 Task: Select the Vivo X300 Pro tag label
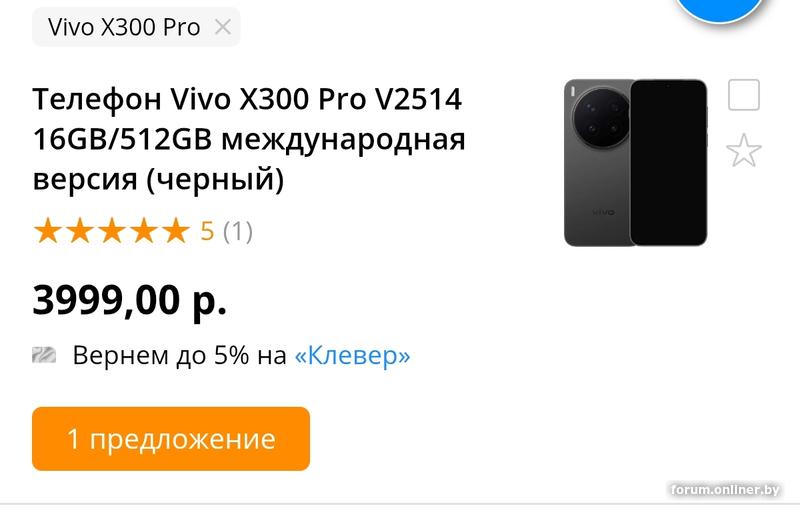[x=124, y=27]
